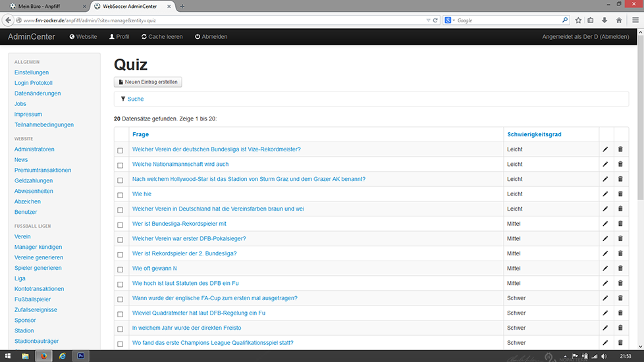This screenshot has width=644, height=362.
Task: Open Firefox downloads arrow icon
Action: coord(604,20)
